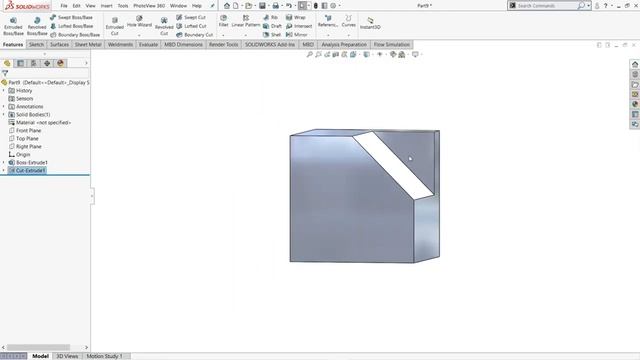Select the Shell feature tool
Image resolution: width=640 pixels, height=360 pixels.
coord(272,35)
